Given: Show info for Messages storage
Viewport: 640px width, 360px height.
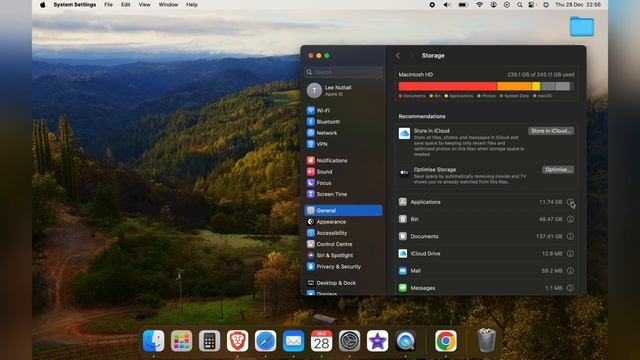Looking at the screenshot, I should 570,288.
